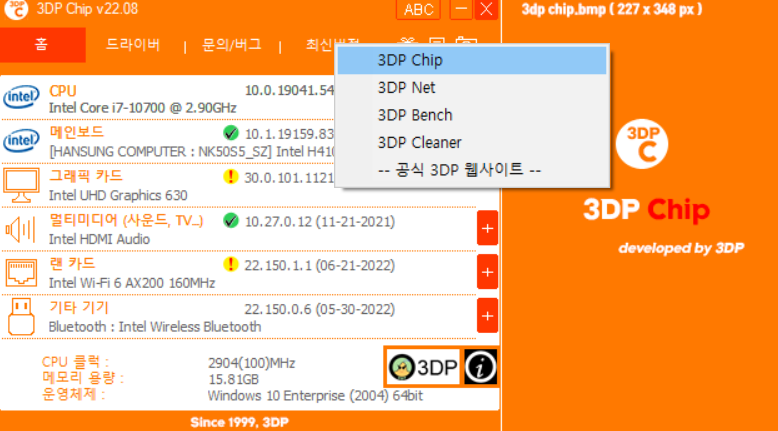Open the 최신버전 tab
Image resolution: width=778 pixels, height=431 pixels.
(321, 45)
